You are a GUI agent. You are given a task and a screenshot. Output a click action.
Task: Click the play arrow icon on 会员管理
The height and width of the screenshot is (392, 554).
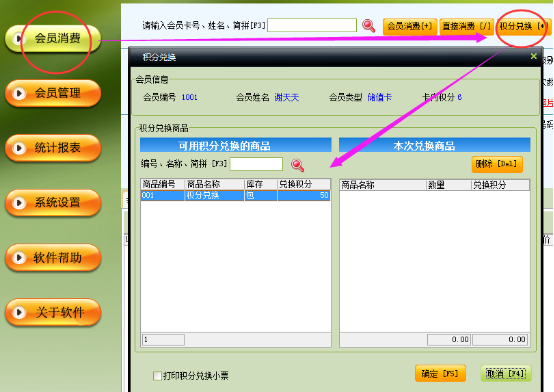coord(19,93)
